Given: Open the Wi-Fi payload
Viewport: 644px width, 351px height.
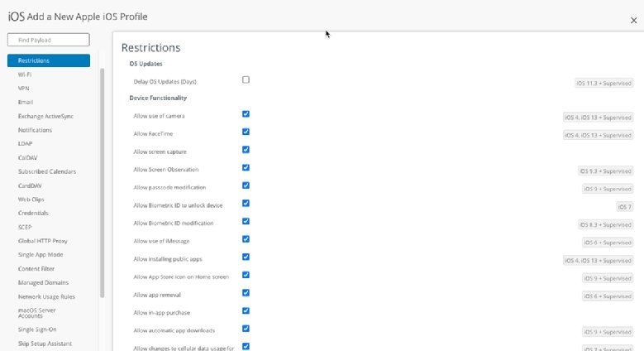Looking at the screenshot, I should point(25,75).
